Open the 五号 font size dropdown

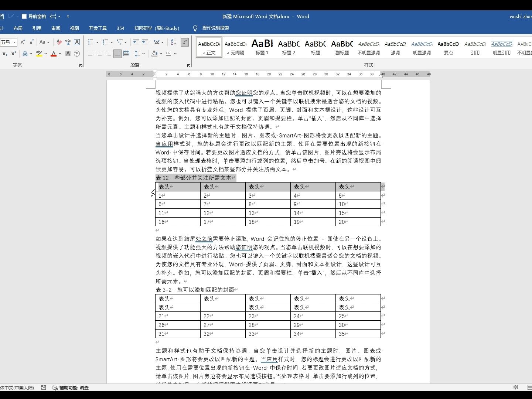(x=14, y=42)
